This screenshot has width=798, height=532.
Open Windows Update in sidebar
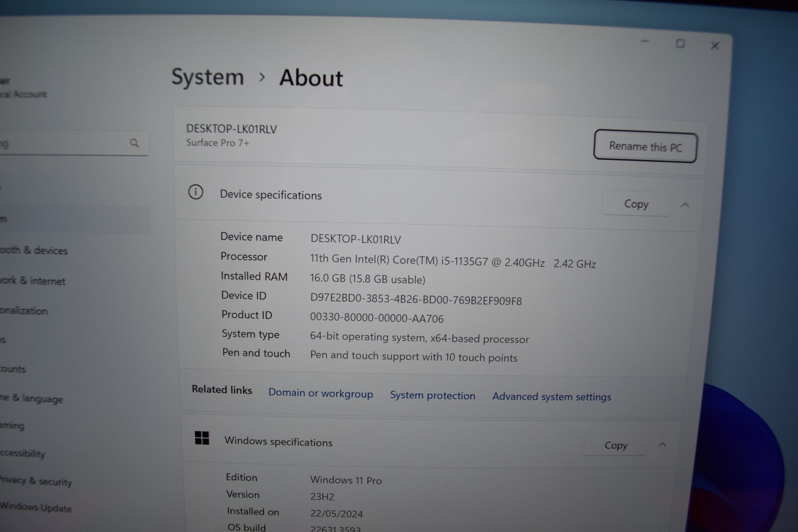pyautogui.click(x=36, y=507)
